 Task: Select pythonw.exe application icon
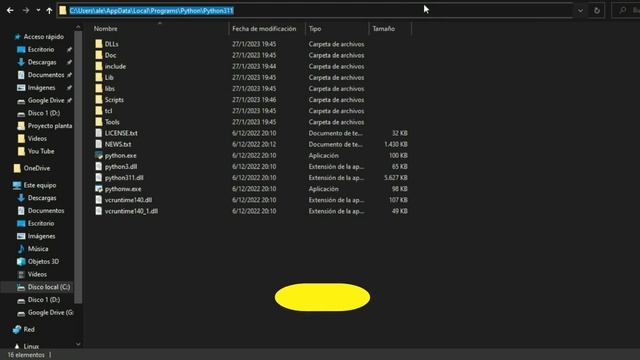coord(99,189)
